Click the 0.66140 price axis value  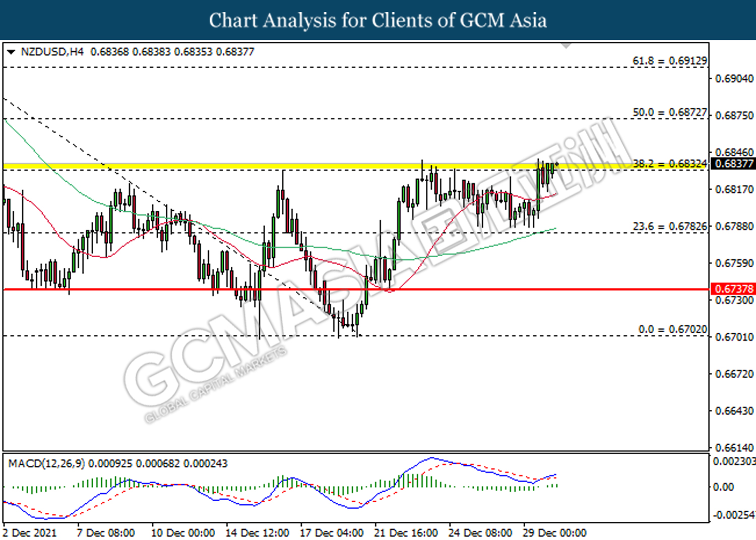coord(735,448)
